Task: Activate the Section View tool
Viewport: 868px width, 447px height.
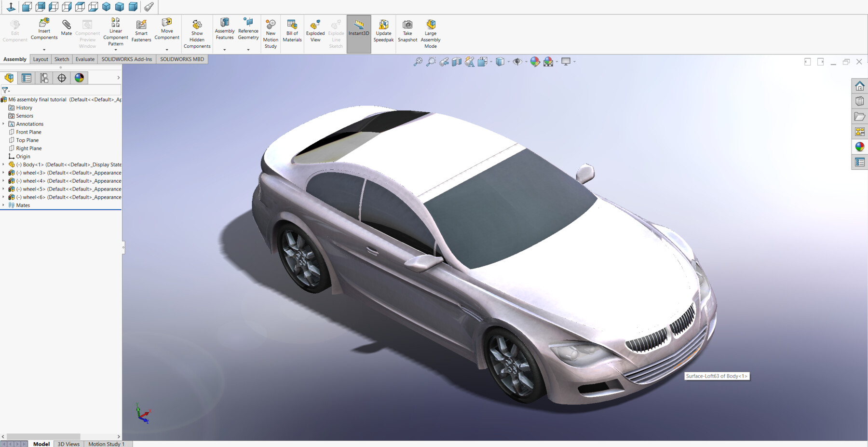Action: point(456,62)
